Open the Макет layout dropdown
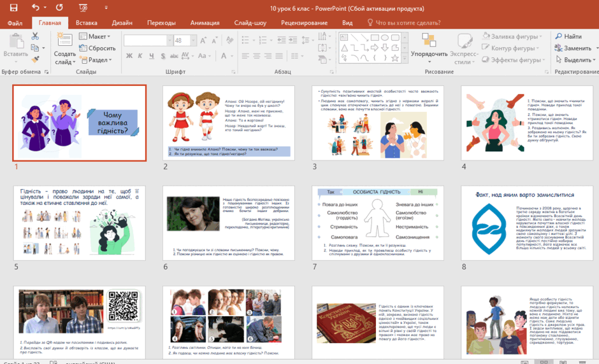Viewport: 599px width, 364px height. pyautogui.click(x=95, y=36)
